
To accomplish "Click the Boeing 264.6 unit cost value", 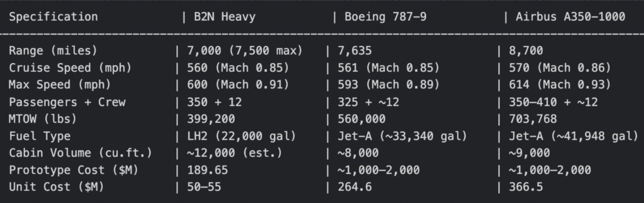I will [355, 187].
